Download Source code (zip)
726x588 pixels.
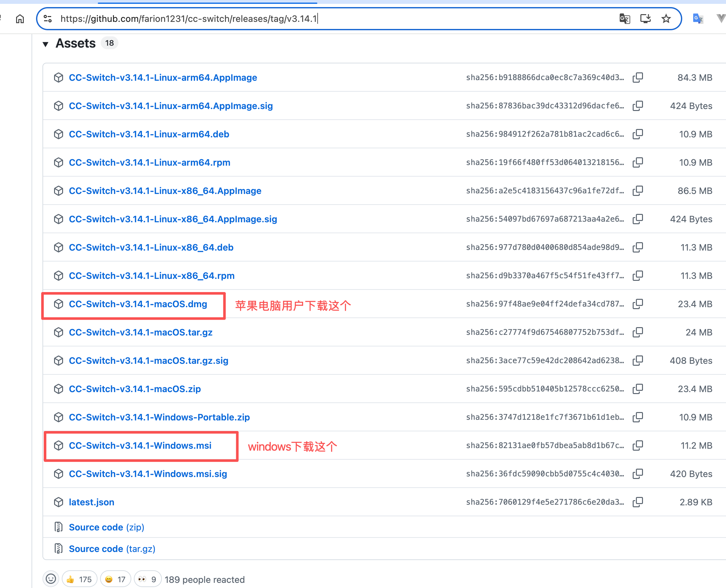tap(107, 528)
